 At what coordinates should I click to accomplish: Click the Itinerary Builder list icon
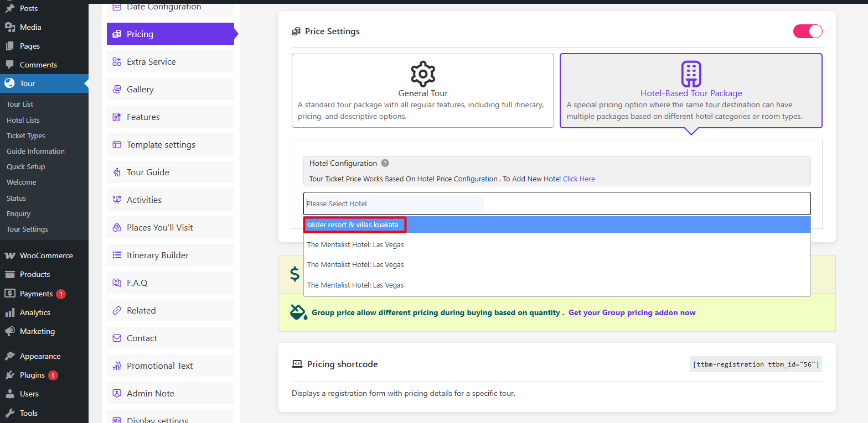pos(117,255)
